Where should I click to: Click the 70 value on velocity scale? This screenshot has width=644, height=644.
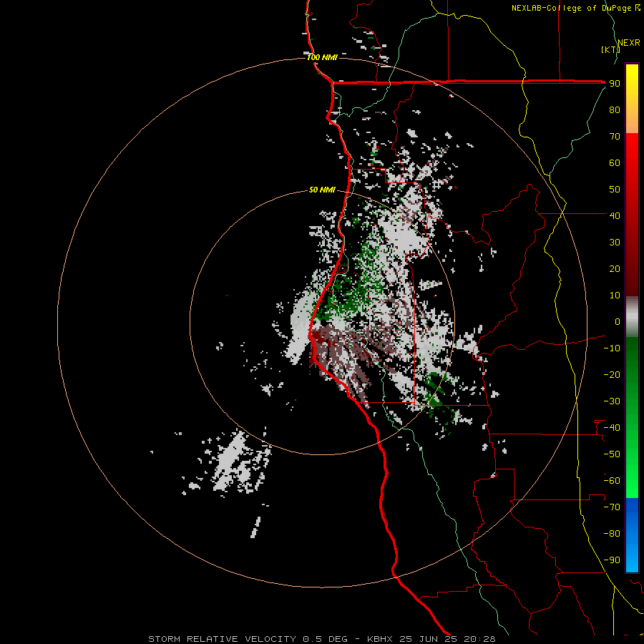(615, 137)
